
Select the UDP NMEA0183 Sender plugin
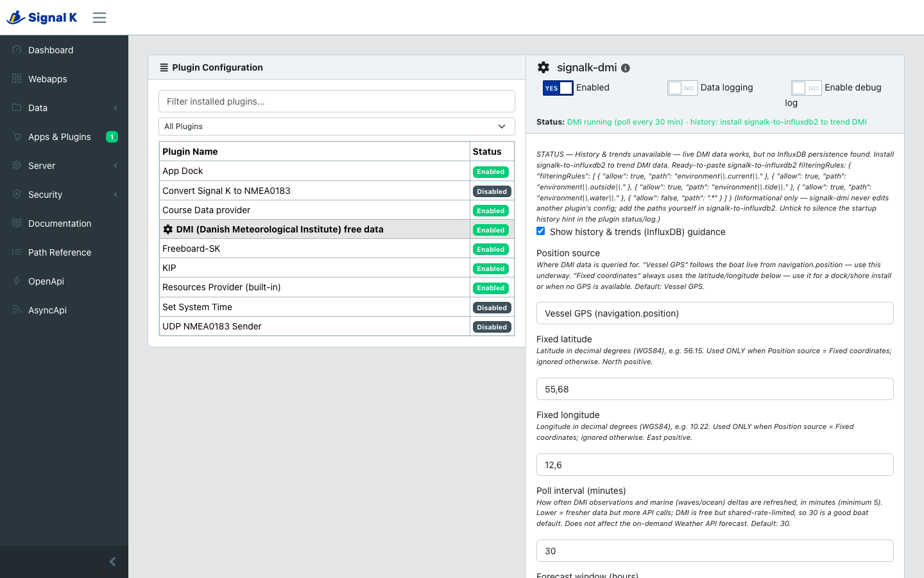(x=337, y=326)
